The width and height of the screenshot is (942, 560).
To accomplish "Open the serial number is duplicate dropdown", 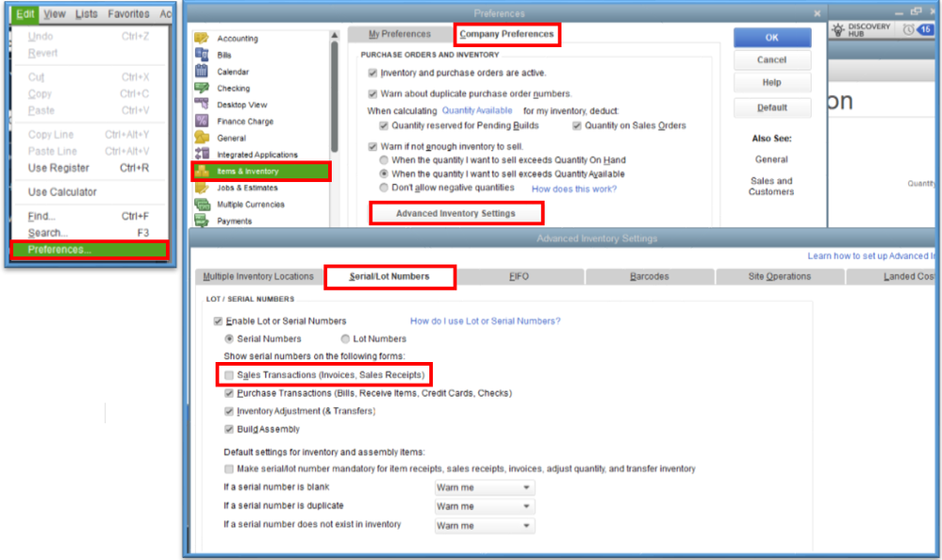I will pyautogui.click(x=485, y=506).
